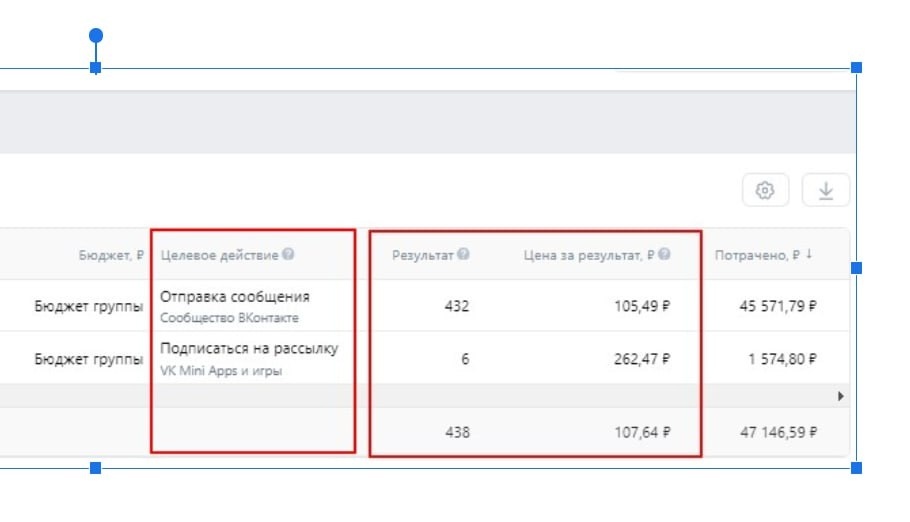Viewport: 910px width, 522px height.
Task: Click the right-middle resize handle
Action: (856, 268)
